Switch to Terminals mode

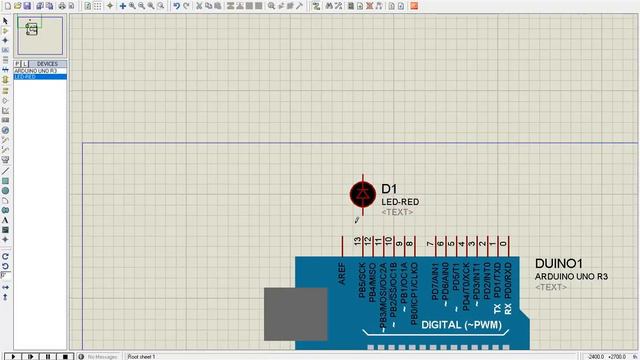click(5, 90)
